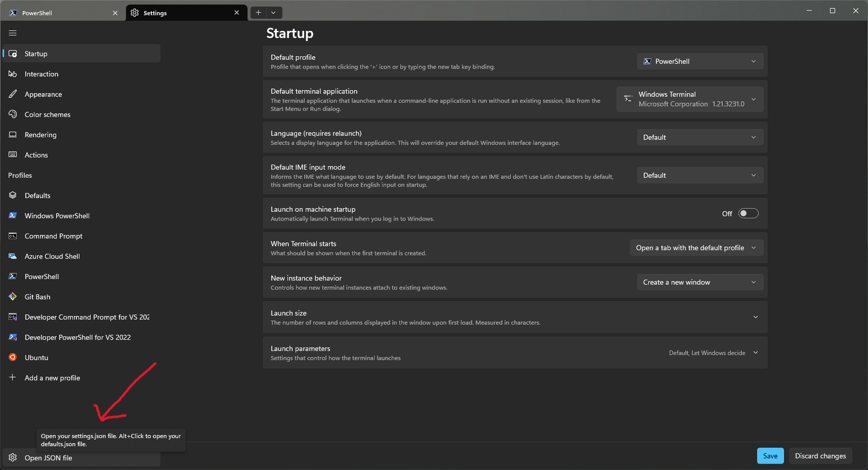Open the Ubuntu profile settings
Image resolution: width=868 pixels, height=470 pixels.
coord(82,358)
